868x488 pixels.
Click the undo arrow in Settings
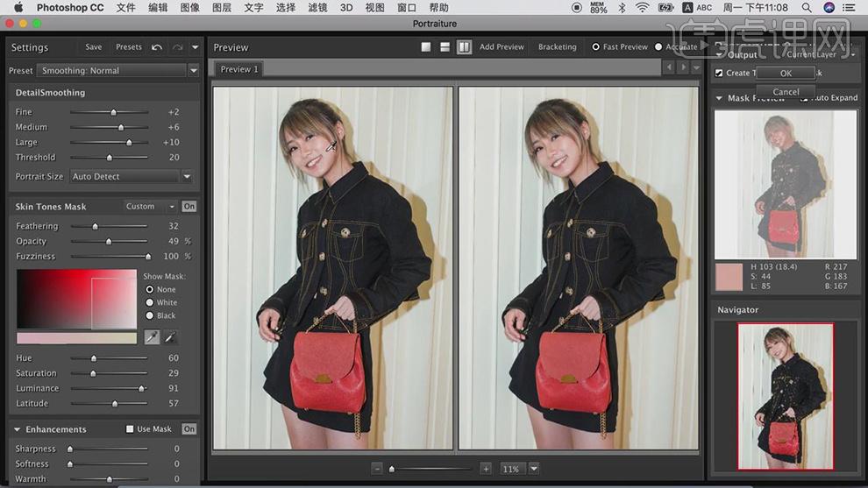pyautogui.click(x=157, y=47)
